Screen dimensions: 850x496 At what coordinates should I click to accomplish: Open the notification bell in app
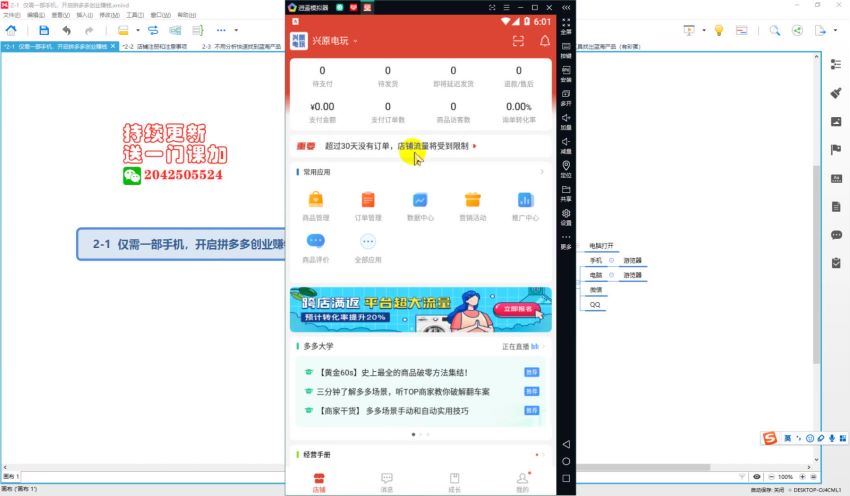click(x=545, y=41)
